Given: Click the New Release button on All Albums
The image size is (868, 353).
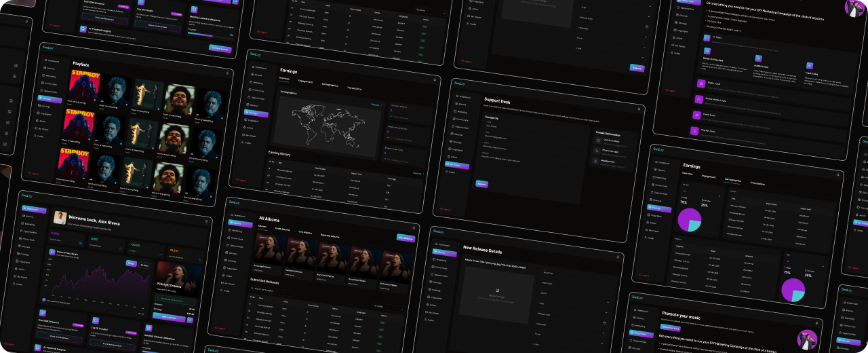Looking at the screenshot, I should pos(405,238).
